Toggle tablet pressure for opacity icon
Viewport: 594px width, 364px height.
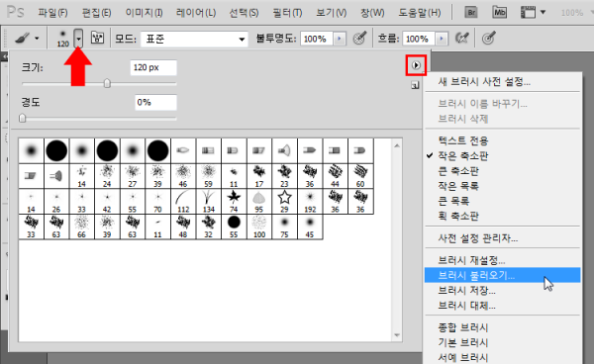click(x=359, y=38)
